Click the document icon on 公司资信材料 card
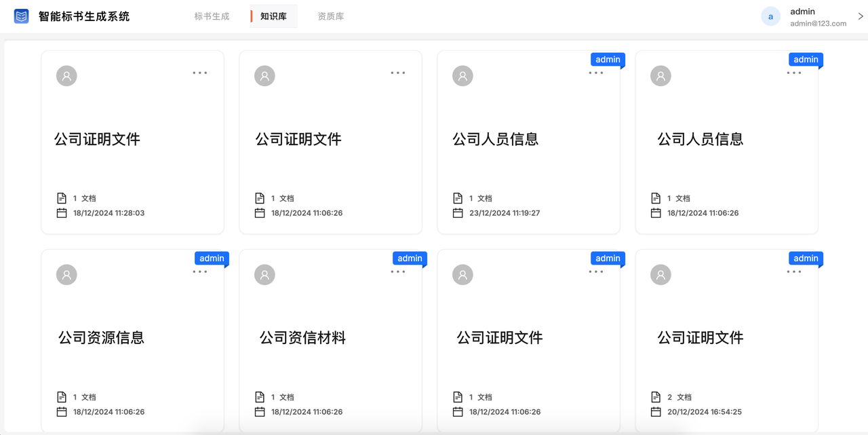The image size is (868, 435). pyautogui.click(x=260, y=397)
